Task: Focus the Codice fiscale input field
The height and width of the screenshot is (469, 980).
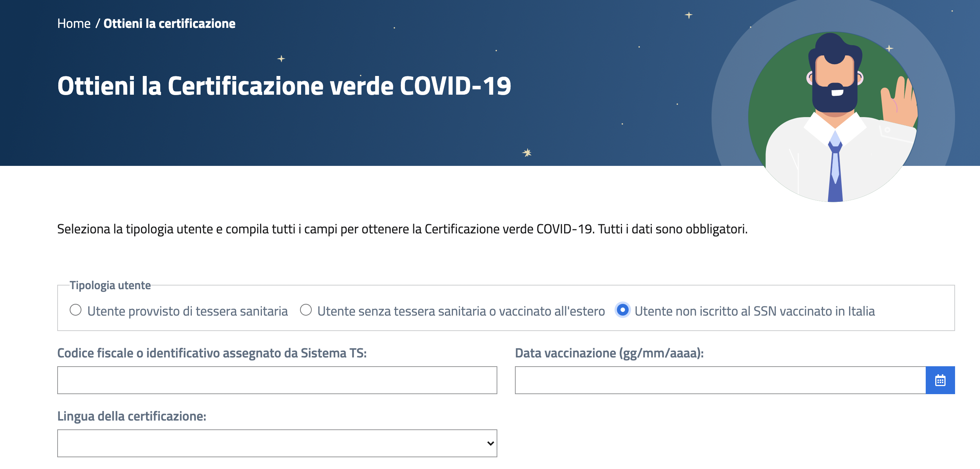Action: click(277, 380)
